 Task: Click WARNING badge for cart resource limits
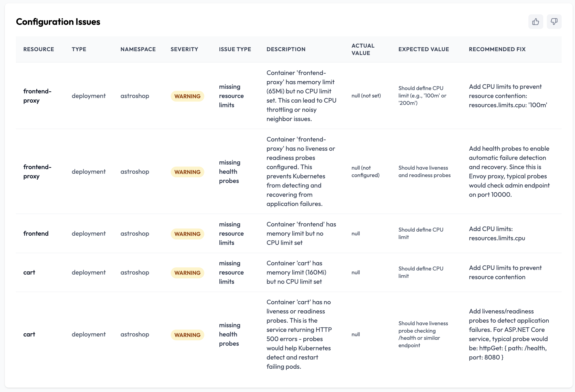coord(187,273)
